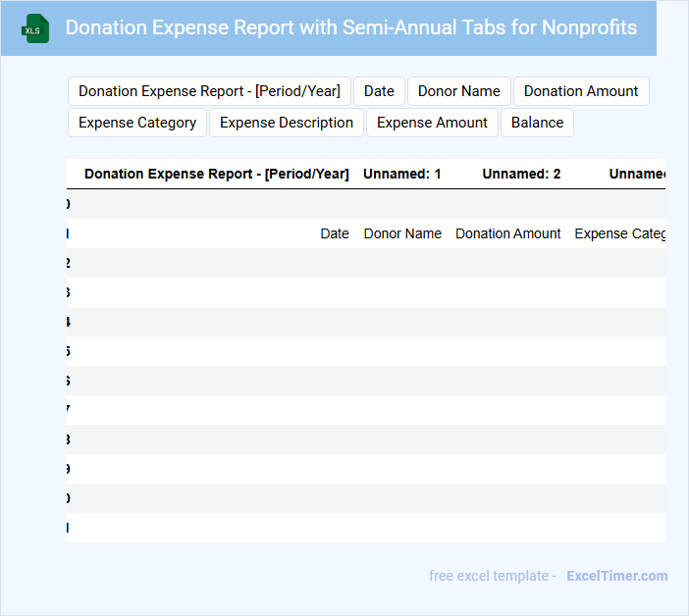Select the Donation Expense Report table column header
The image size is (689, 616).
tap(216, 174)
